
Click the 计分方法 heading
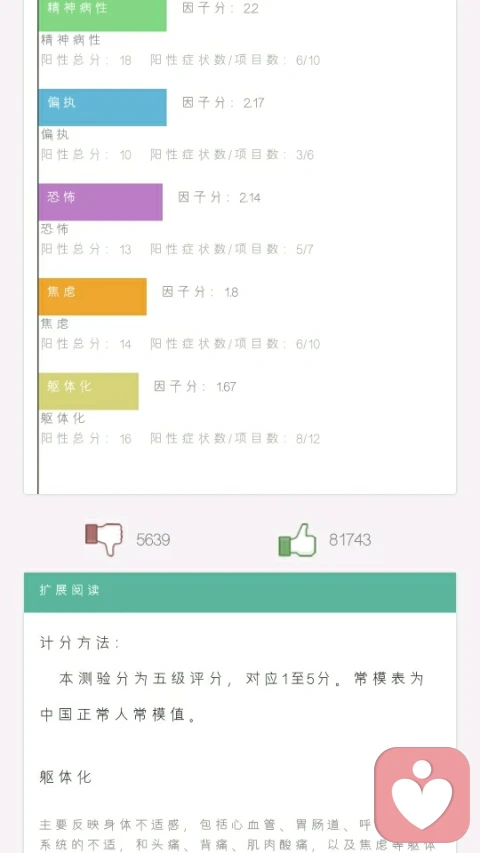click(79, 643)
